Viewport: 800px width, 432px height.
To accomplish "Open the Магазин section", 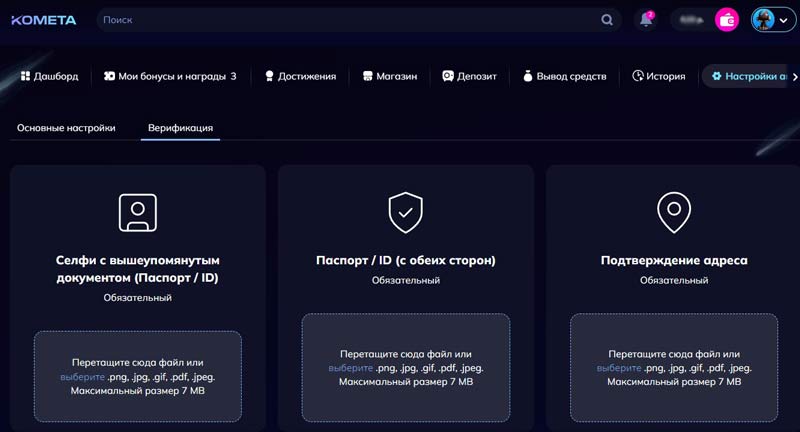I will tap(389, 76).
